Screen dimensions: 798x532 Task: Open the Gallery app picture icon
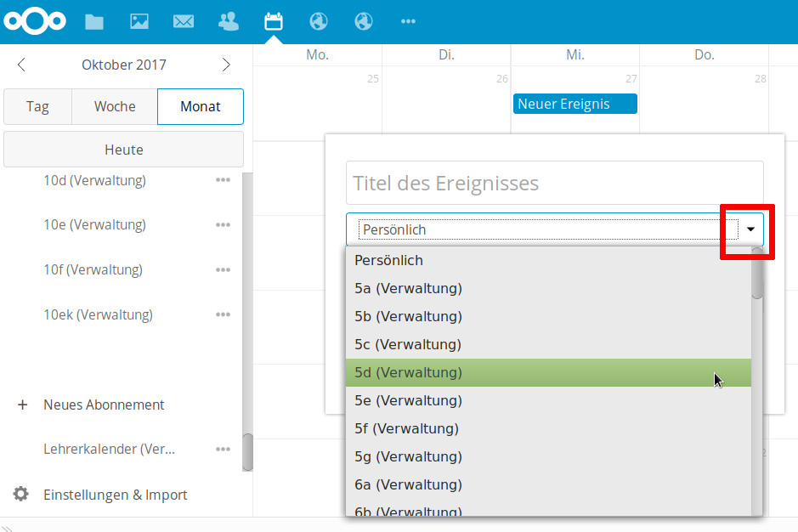pyautogui.click(x=139, y=21)
